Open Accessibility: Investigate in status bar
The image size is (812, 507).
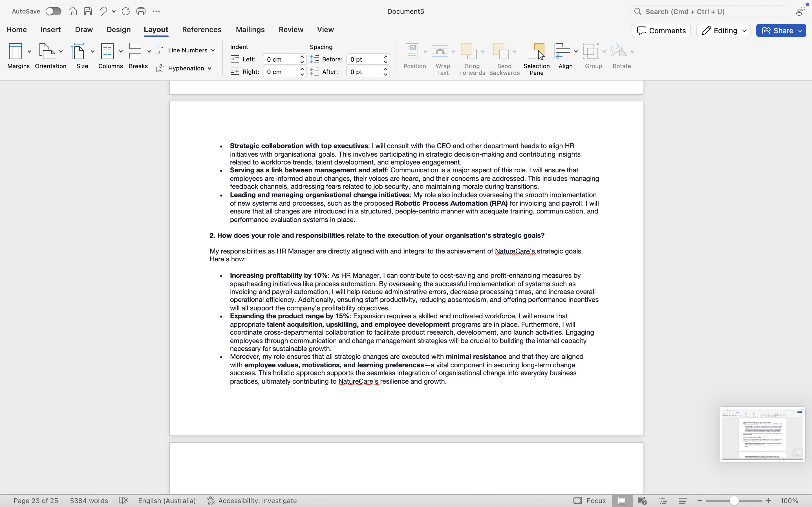point(252,501)
